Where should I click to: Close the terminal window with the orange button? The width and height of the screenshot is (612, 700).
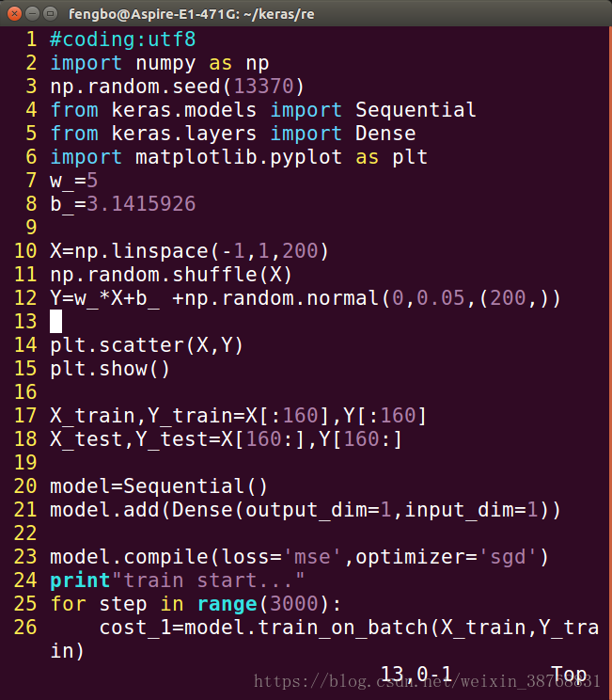click(x=14, y=14)
